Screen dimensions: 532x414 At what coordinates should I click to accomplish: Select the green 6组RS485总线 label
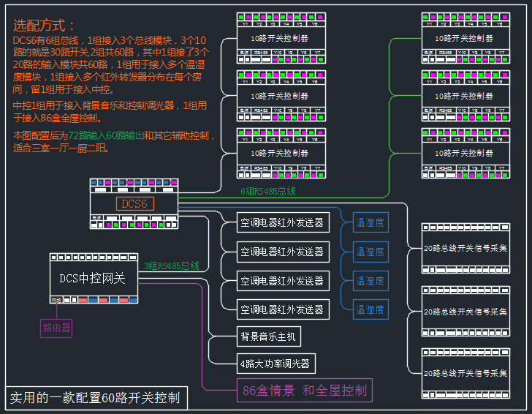click(268, 192)
